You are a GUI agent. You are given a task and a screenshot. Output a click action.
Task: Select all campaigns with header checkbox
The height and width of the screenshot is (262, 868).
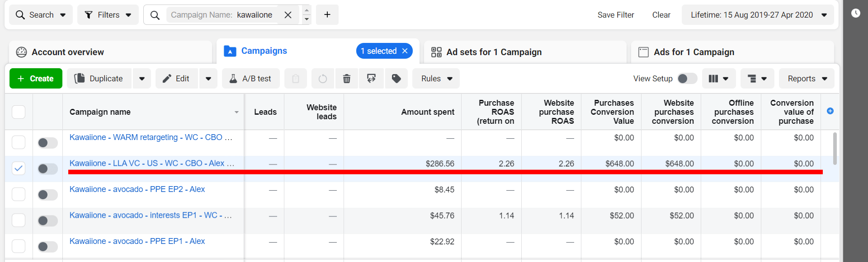(x=19, y=112)
